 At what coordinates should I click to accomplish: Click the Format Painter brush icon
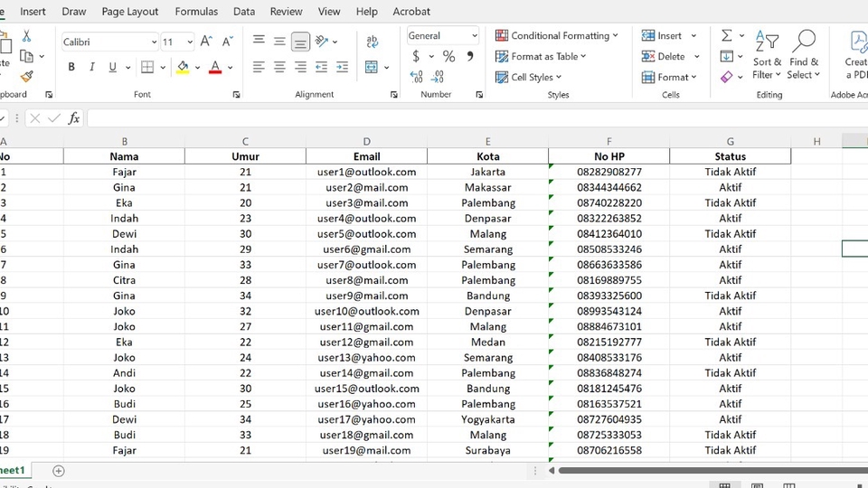click(x=26, y=77)
